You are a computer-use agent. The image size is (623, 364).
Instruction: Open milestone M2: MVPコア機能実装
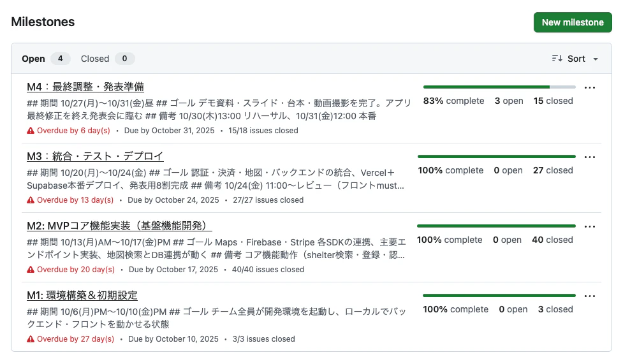(120, 226)
